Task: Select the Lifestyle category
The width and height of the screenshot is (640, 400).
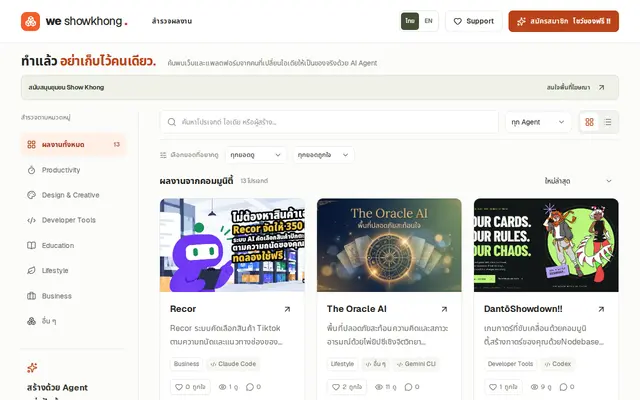Action: [x=73, y=271]
